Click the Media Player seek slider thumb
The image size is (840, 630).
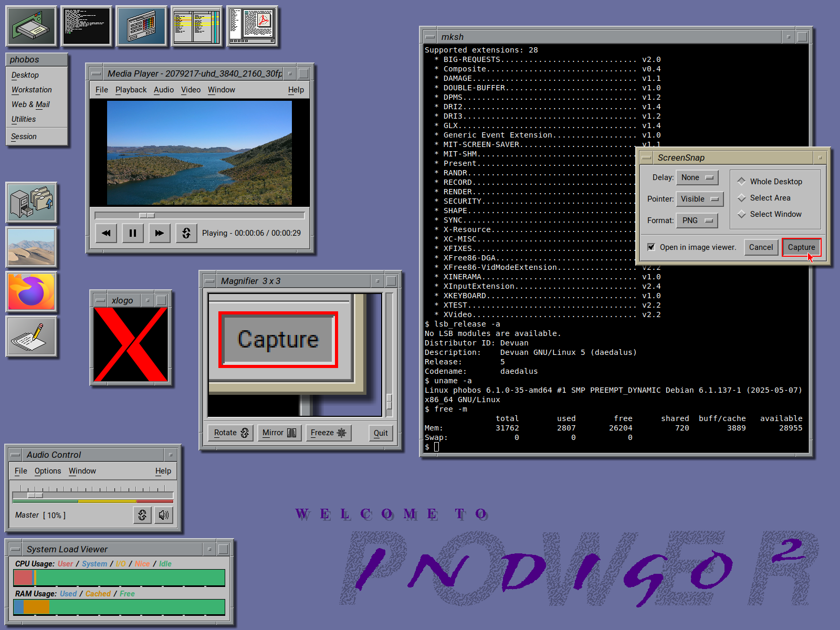(x=147, y=215)
